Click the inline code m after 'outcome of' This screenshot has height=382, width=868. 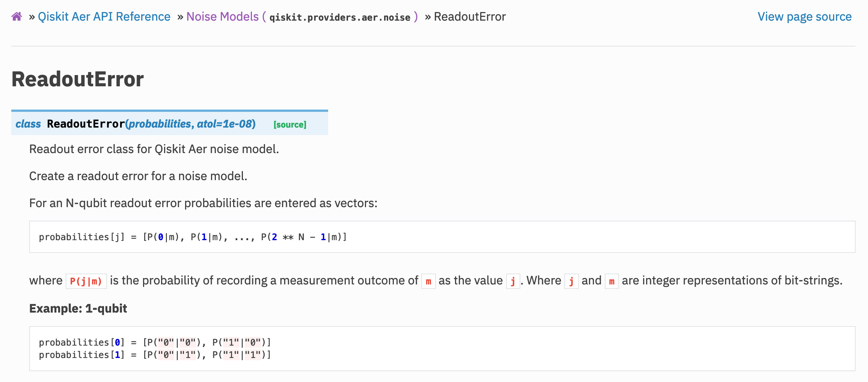point(428,281)
